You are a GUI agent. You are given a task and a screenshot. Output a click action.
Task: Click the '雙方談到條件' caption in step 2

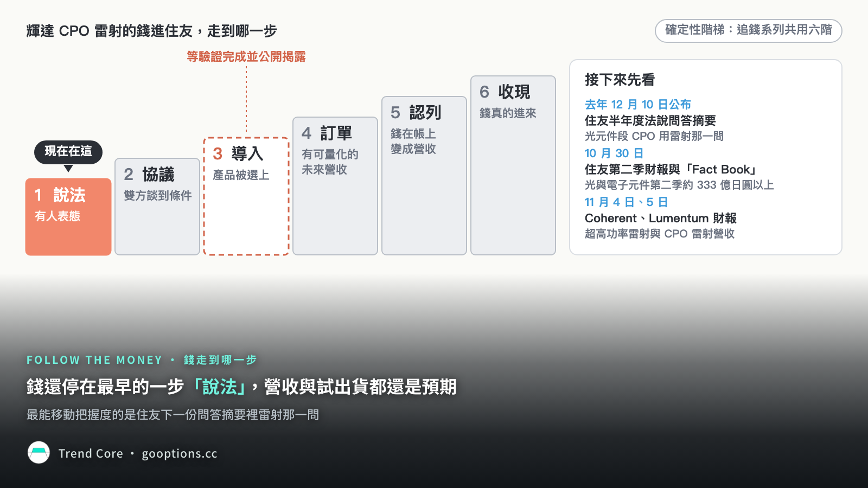click(x=157, y=195)
